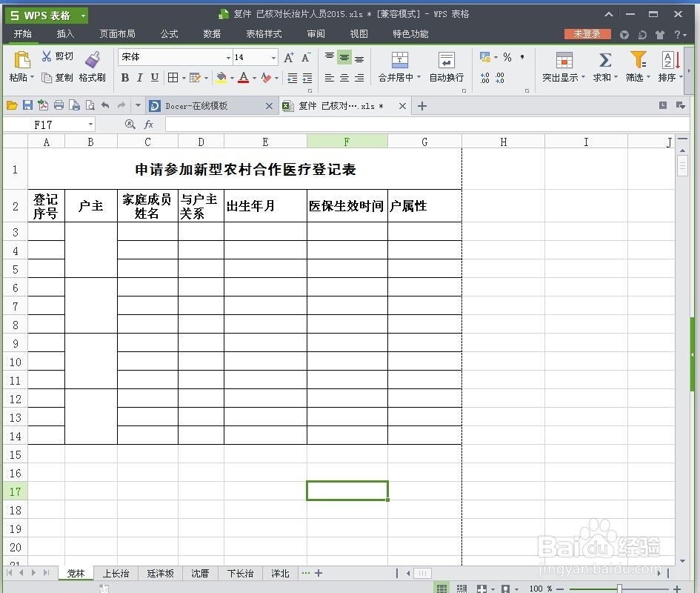Switch to the 上长治 sheet tab

pos(116,573)
